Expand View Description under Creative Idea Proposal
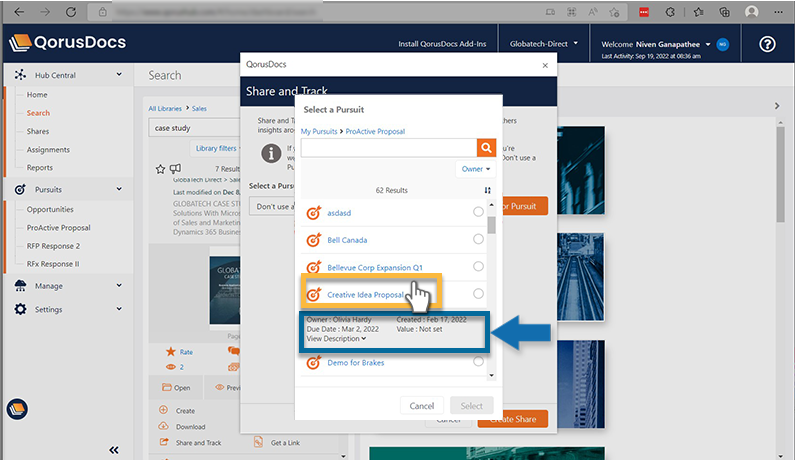Image resolution: width=795 pixels, height=460 pixels. (x=336, y=339)
